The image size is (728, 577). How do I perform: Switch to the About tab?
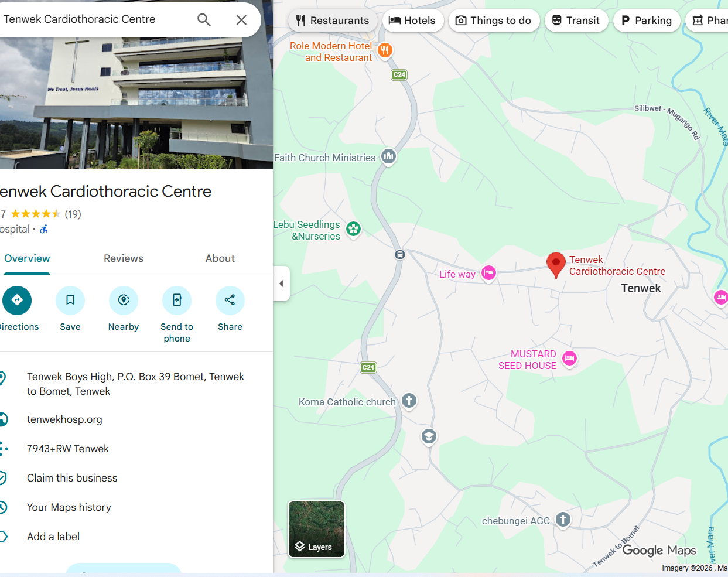220,258
